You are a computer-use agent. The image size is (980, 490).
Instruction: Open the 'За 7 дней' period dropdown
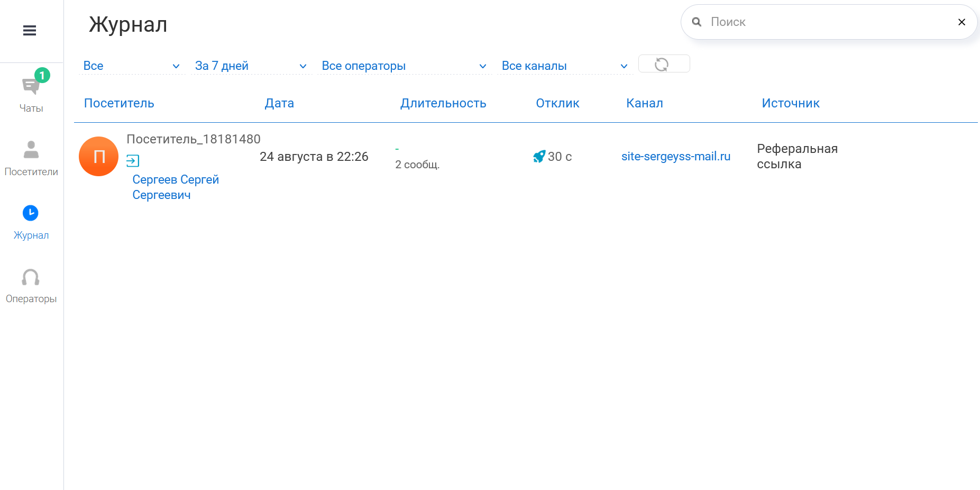pos(250,66)
